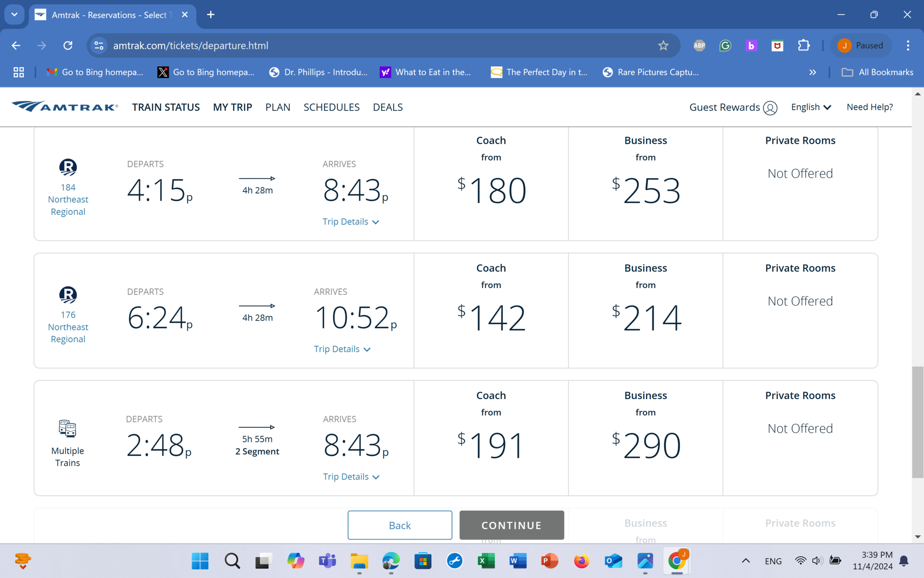This screenshot has height=578, width=924.
Task: Open the English language dropdown
Action: tap(811, 107)
